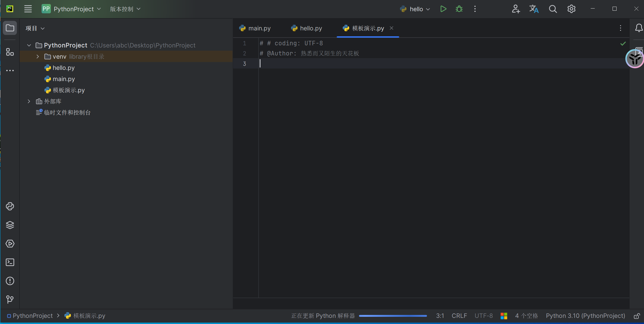Open the Terminal tool window
This screenshot has width=644, height=324.
click(x=10, y=262)
